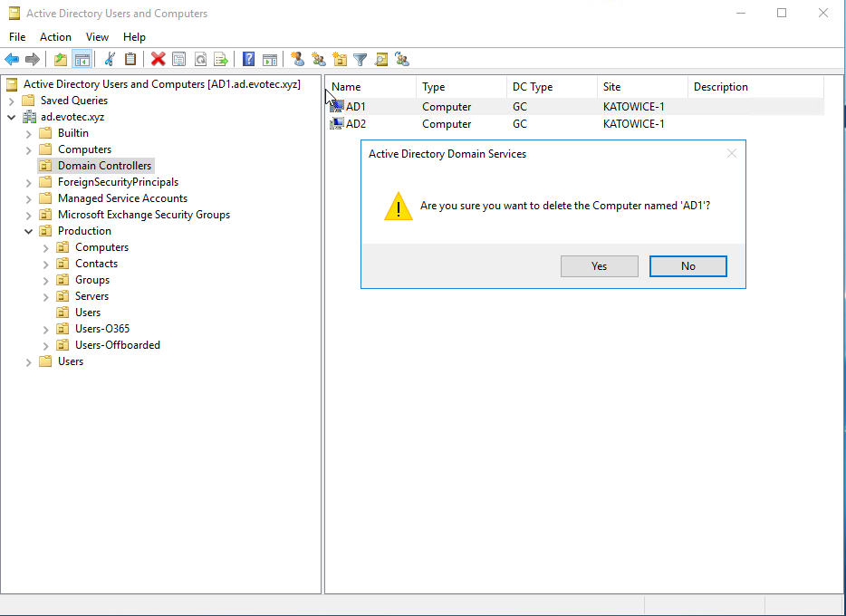The width and height of the screenshot is (846, 616).
Task: Click the Delete toolbar icon
Action: [x=157, y=58]
